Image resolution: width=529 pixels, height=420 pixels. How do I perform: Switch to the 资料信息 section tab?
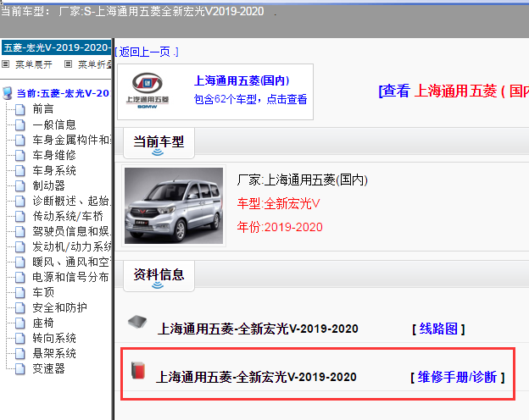[159, 276]
